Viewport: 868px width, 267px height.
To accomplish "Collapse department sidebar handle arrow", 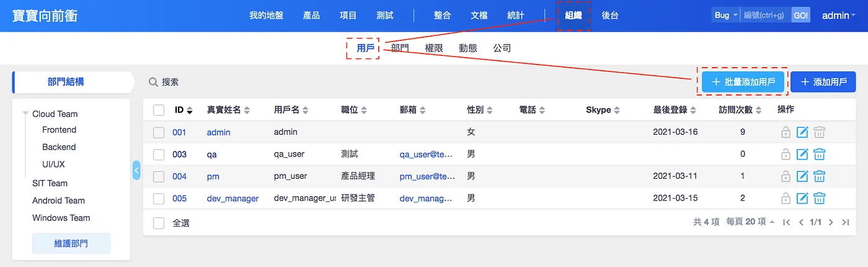I will click(136, 170).
